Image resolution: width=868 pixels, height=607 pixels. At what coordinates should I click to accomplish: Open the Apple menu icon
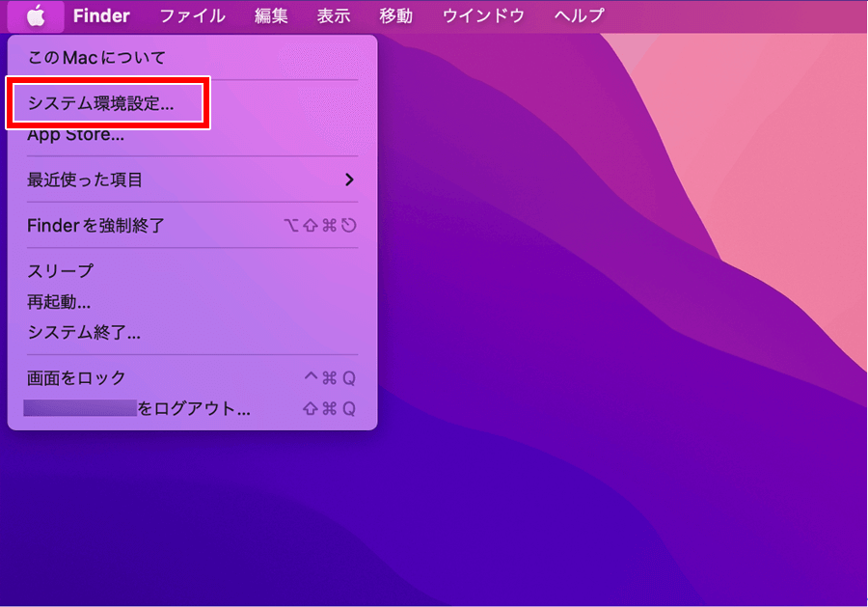click(x=36, y=15)
